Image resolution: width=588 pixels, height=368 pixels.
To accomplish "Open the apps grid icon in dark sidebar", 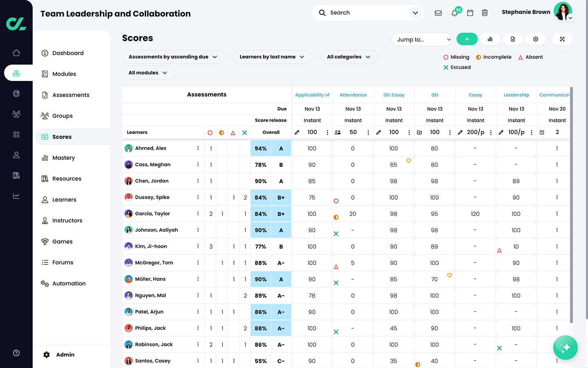I will click(16, 135).
